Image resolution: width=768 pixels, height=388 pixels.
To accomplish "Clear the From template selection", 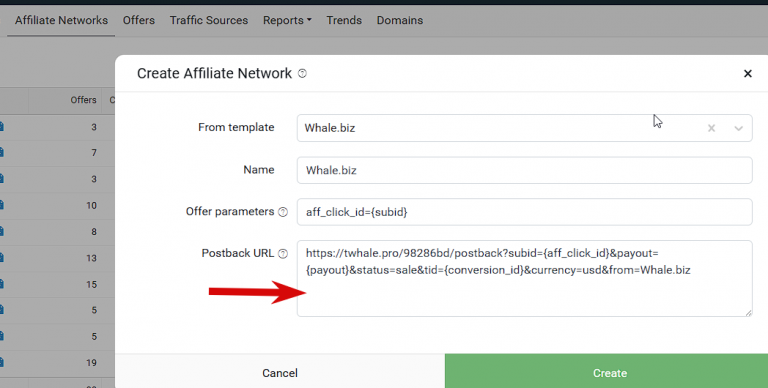I will [x=711, y=128].
